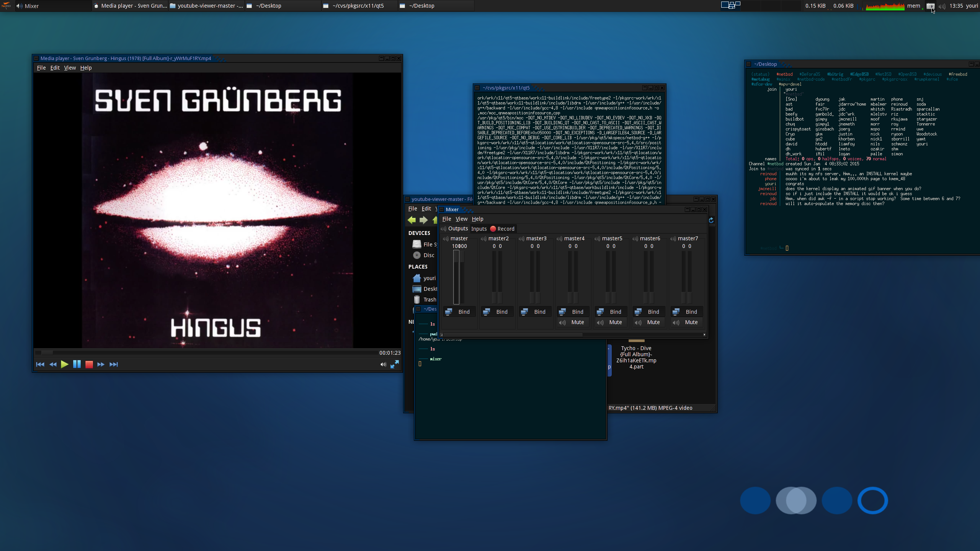Open the Media player View menu
Screen dimensions: 980x551
70,68
